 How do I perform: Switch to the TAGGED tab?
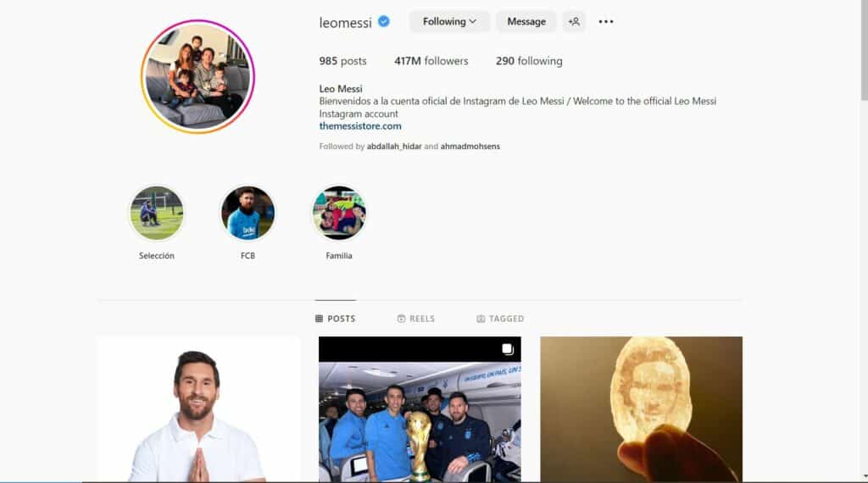tap(500, 319)
